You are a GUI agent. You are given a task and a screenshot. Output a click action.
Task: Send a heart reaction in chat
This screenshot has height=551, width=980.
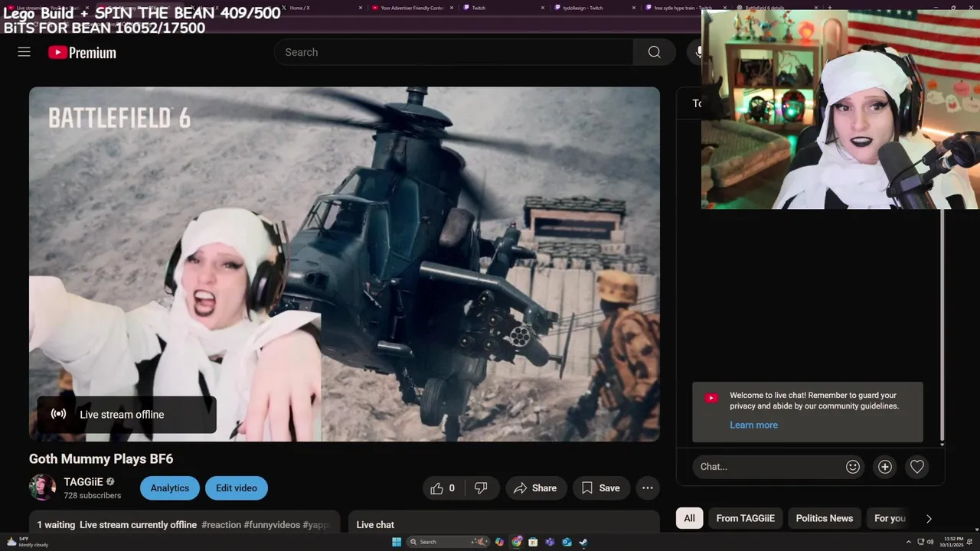917,467
